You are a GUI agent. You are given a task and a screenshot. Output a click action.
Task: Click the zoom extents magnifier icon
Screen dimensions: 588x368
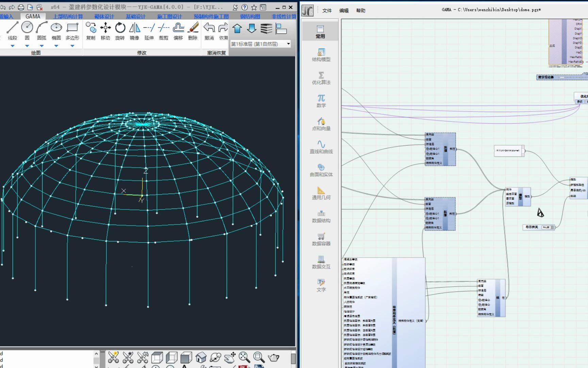[x=244, y=357]
